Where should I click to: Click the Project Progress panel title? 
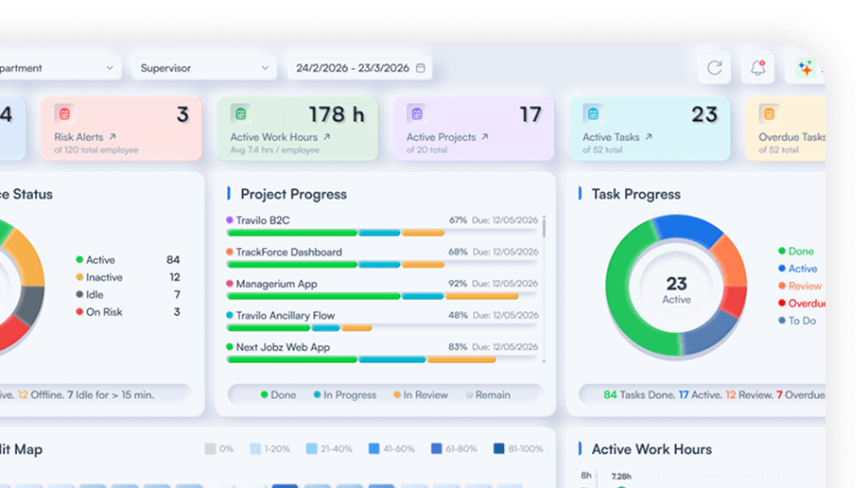tap(293, 194)
